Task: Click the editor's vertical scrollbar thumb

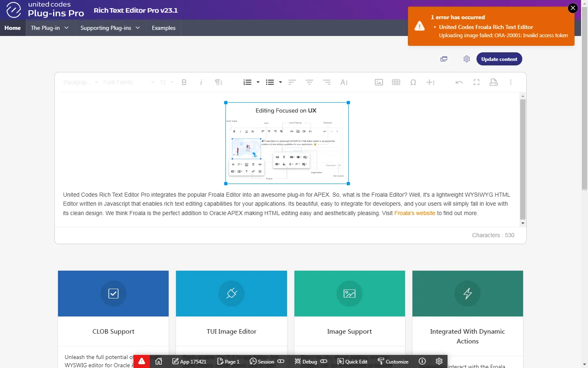Action: tap(523, 159)
